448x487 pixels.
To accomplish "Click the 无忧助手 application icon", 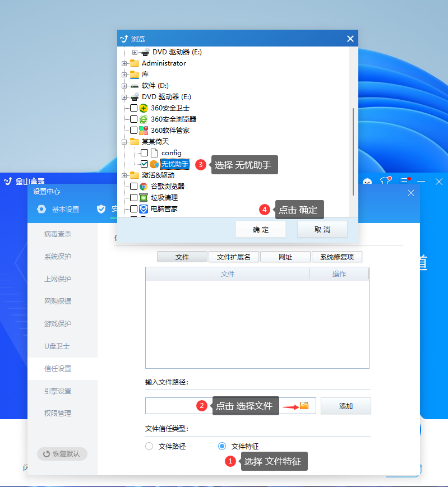I will pos(154,164).
